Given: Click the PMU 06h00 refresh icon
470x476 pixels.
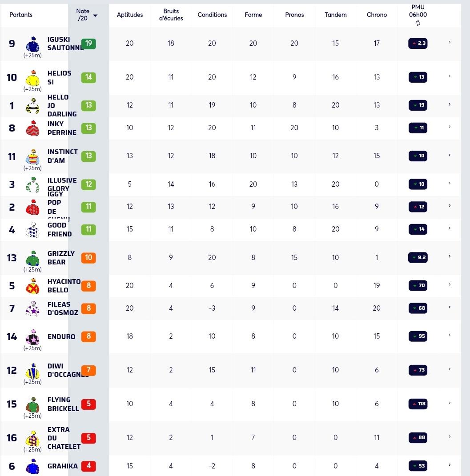Looking at the screenshot, I should 418,23.
